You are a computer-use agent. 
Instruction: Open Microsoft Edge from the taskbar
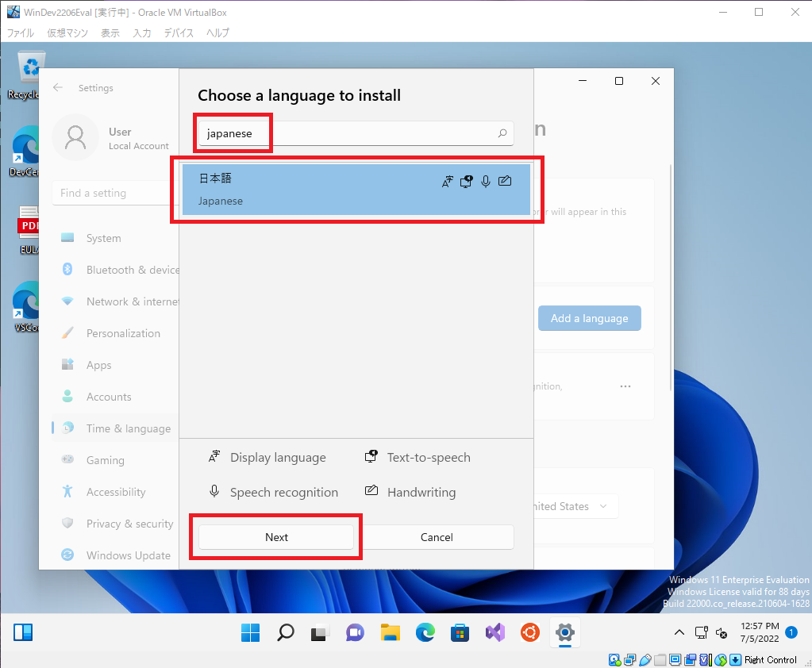tap(425, 632)
